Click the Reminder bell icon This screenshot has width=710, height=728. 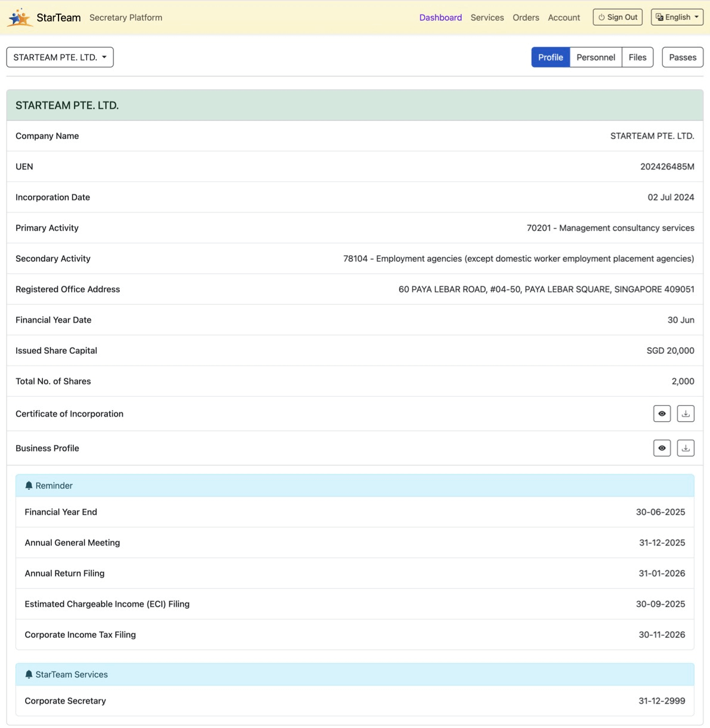pyautogui.click(x=29, y=486)
